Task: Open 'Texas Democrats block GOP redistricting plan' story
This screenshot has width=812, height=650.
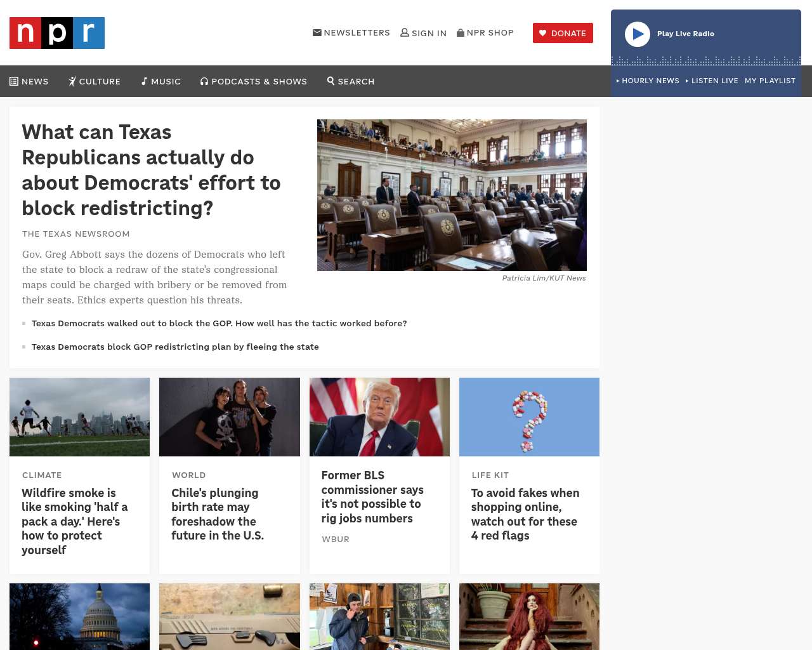Action: (175, 347)
